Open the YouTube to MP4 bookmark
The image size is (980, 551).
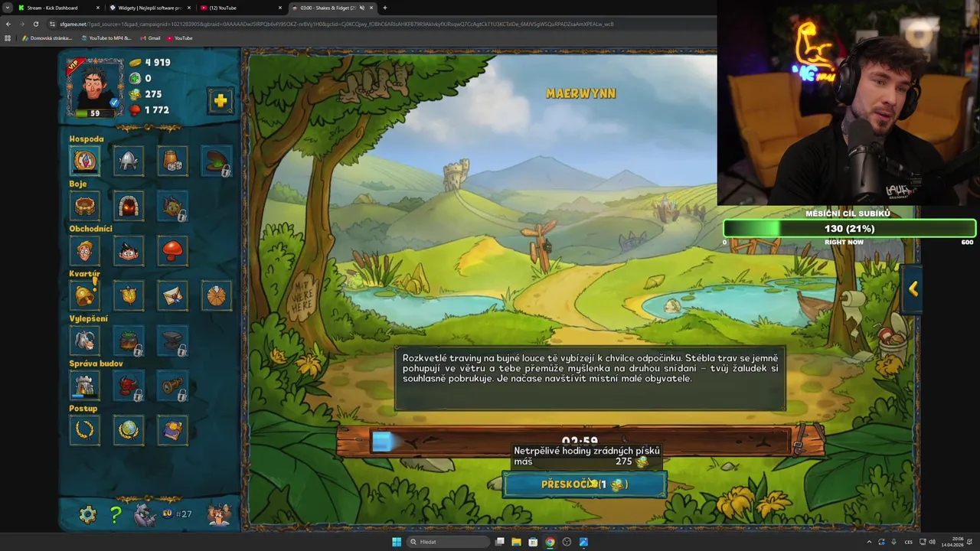[106, 37]
